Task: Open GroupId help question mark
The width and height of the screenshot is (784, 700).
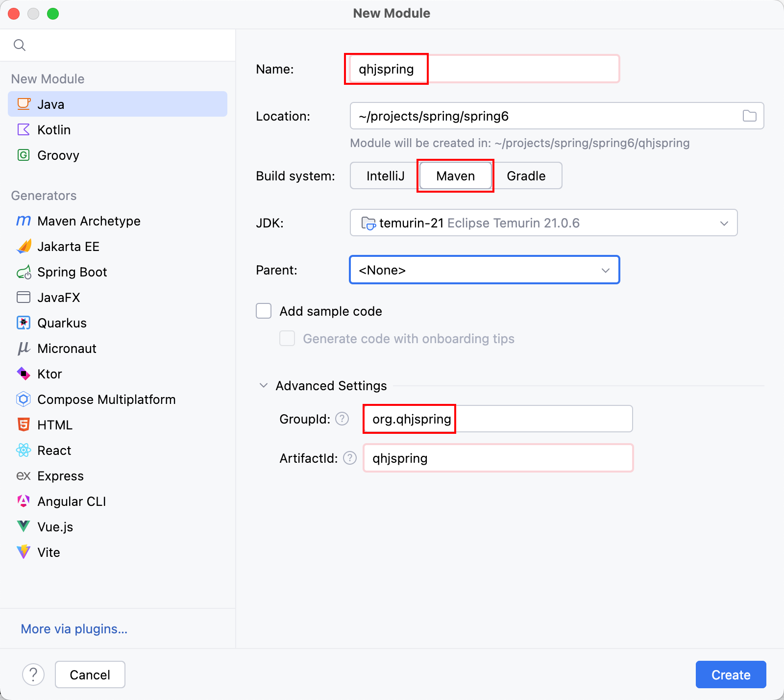Action: point(342,419)
